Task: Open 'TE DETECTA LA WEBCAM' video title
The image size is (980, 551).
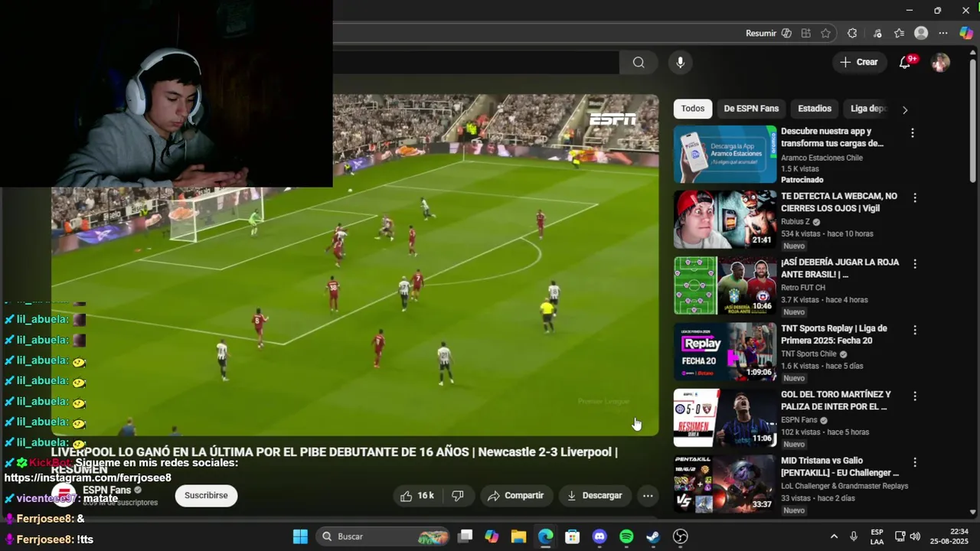Action: (839, 202)
